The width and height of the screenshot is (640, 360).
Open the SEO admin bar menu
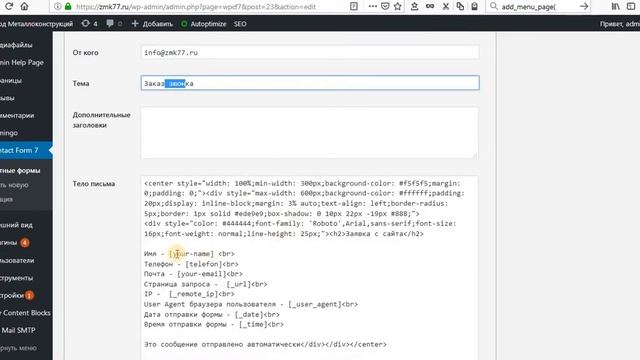point(240,24)
